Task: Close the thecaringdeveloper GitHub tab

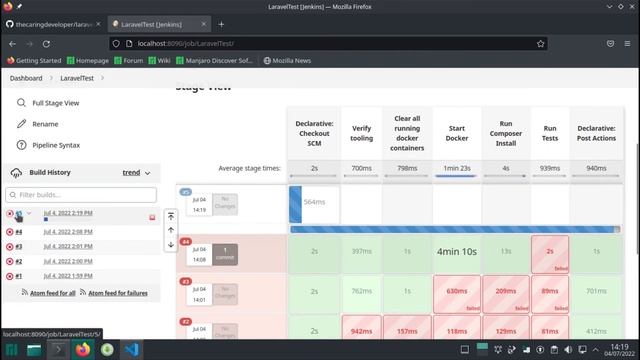Action: (98, 24)
